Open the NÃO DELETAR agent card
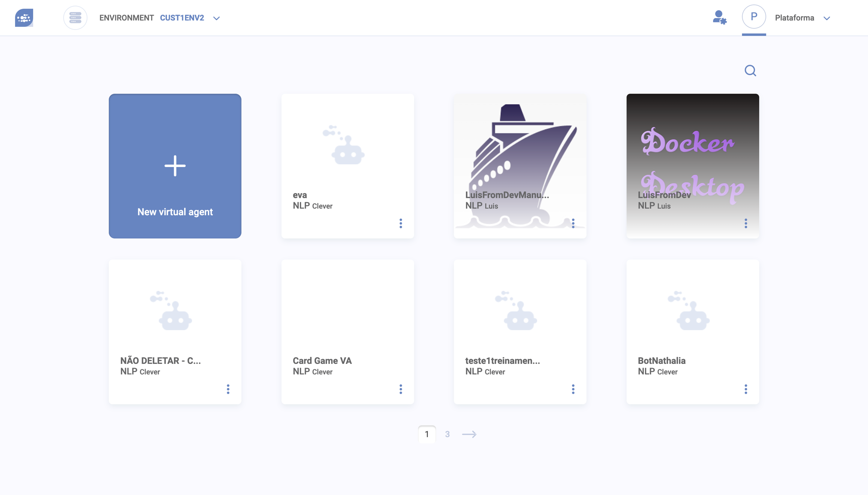This screenshot has width=868, height=495. (175, 324)
